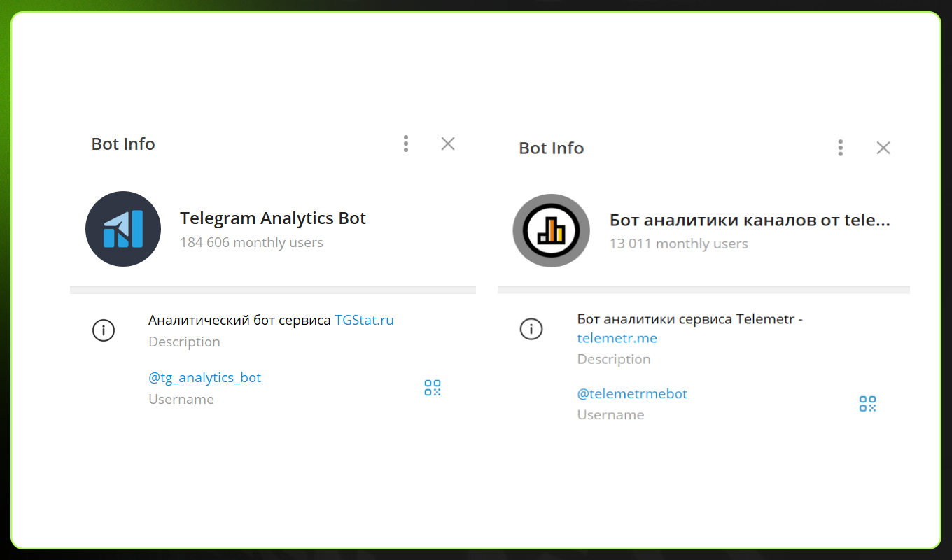The width and height of the screenshot is (952, 560).
Task: Copy username @telemetrmebot
Action: coord(632,393)
